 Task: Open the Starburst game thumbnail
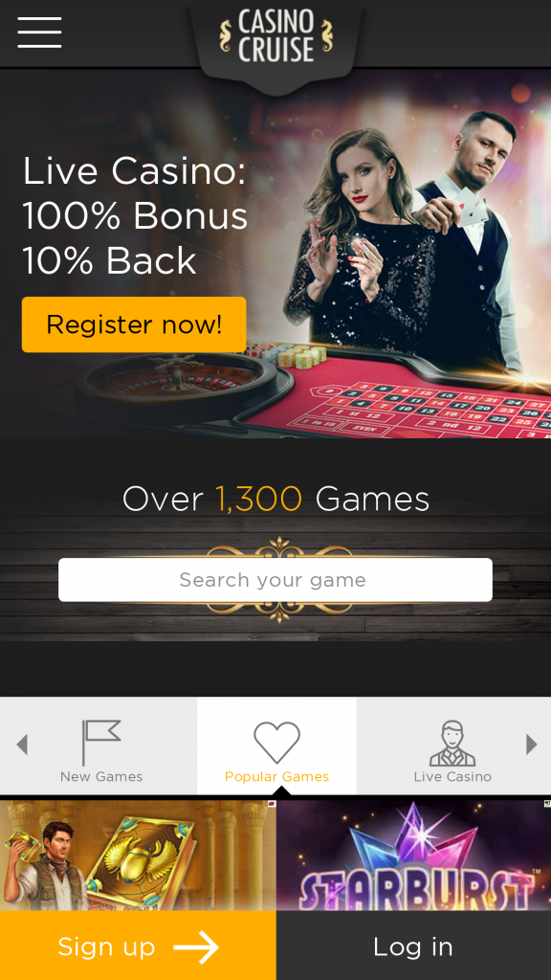[413, 855]
